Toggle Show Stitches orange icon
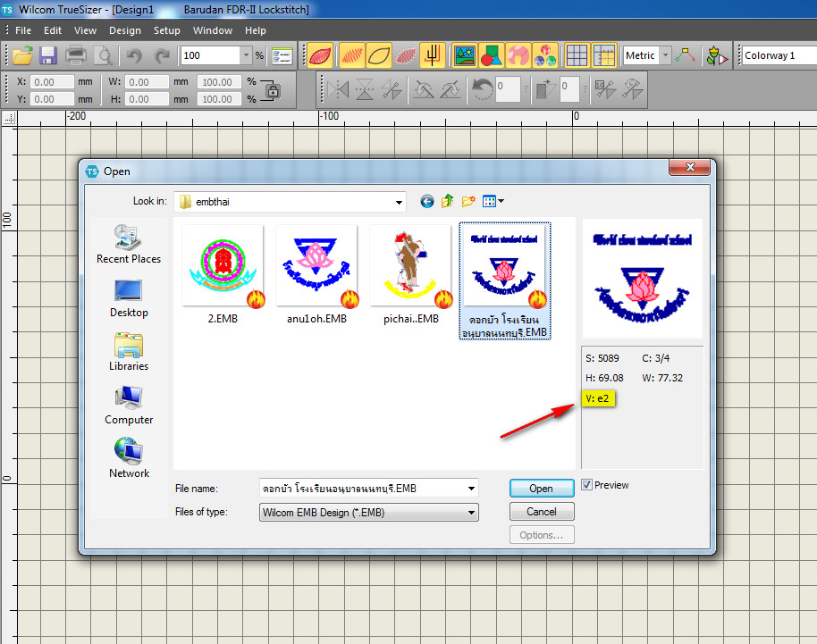This screenshot has height=644, width=817. coord(351,55)
